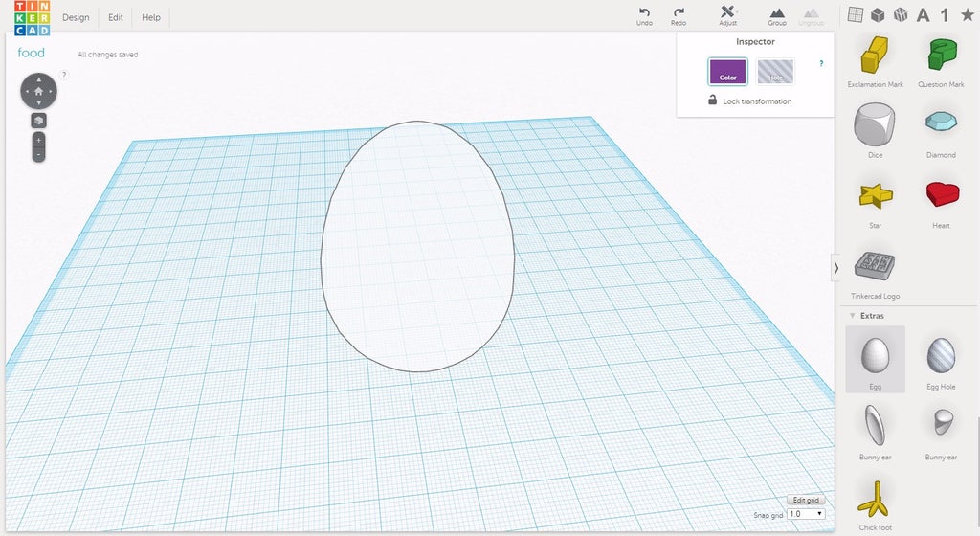
Task: Open the numbers category icon 1
Action: click(945, 15)
